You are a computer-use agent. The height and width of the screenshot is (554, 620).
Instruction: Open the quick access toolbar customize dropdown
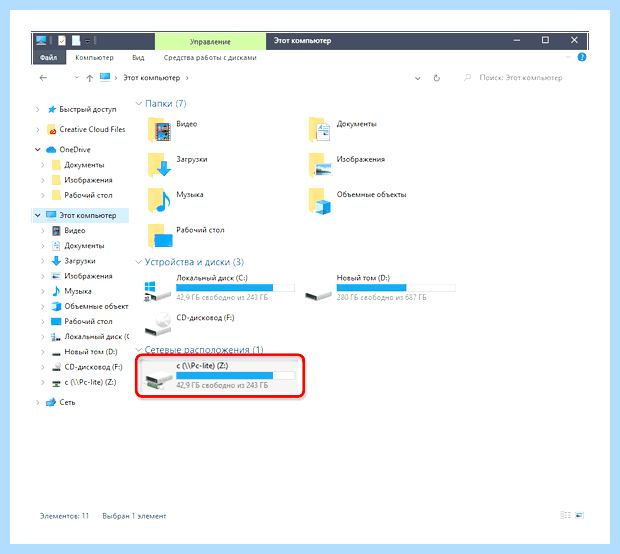coord(87,41)
